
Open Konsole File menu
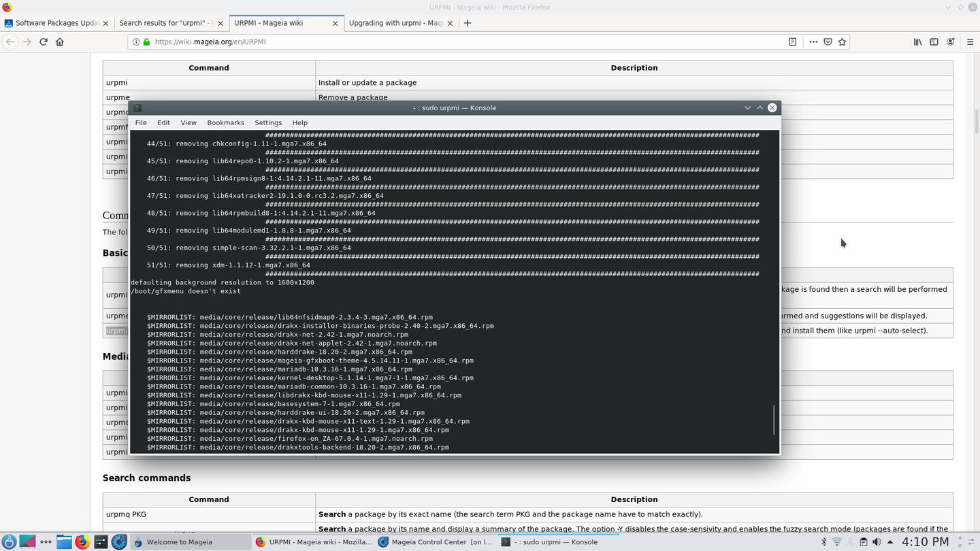141,122
